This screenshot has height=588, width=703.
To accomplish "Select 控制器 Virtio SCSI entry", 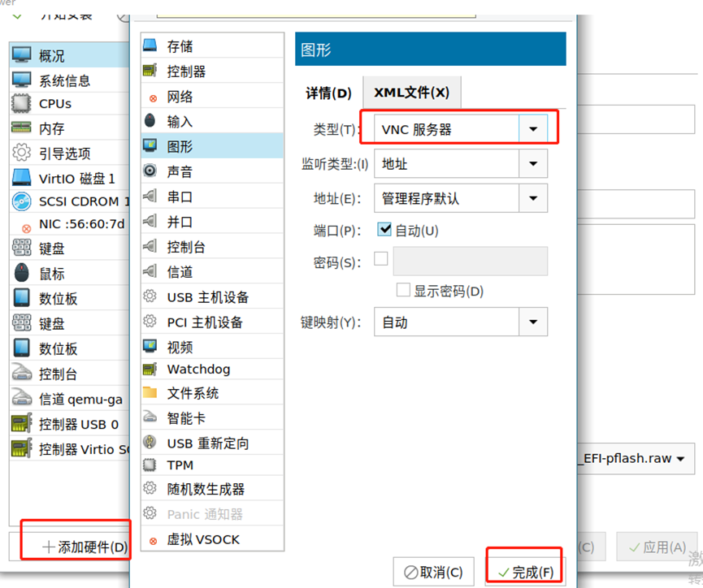I will 70,448.
